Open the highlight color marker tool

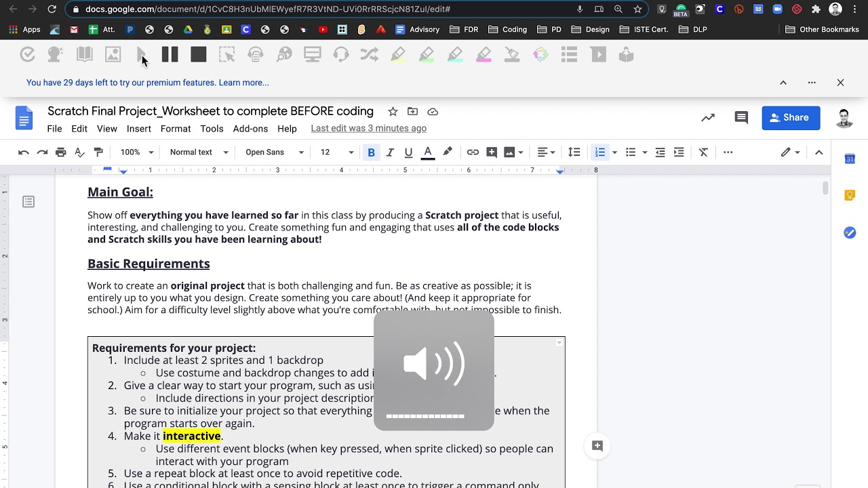[x=448, y=152]
